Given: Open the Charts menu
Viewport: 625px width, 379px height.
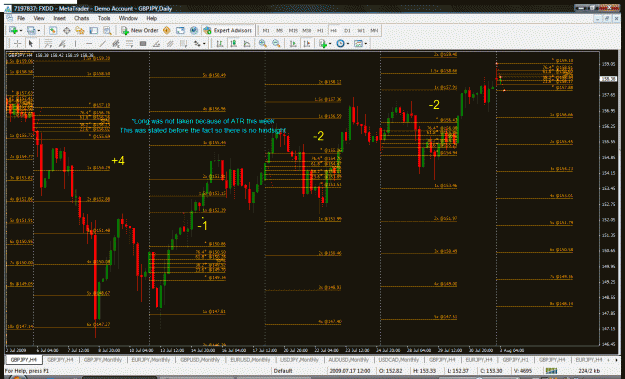Looking at the screenshot, I should click(x=81, y=18).
